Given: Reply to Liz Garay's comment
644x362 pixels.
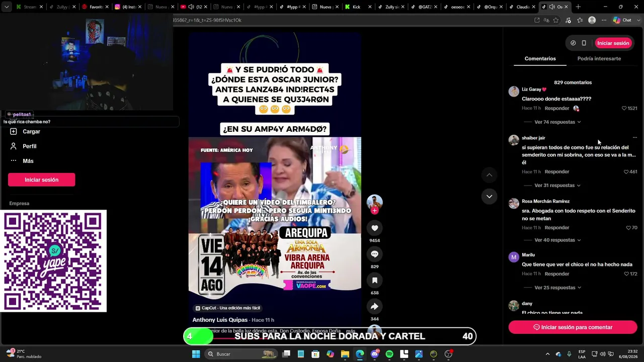Looking at the screenshot, I should [x=556, y=108].
